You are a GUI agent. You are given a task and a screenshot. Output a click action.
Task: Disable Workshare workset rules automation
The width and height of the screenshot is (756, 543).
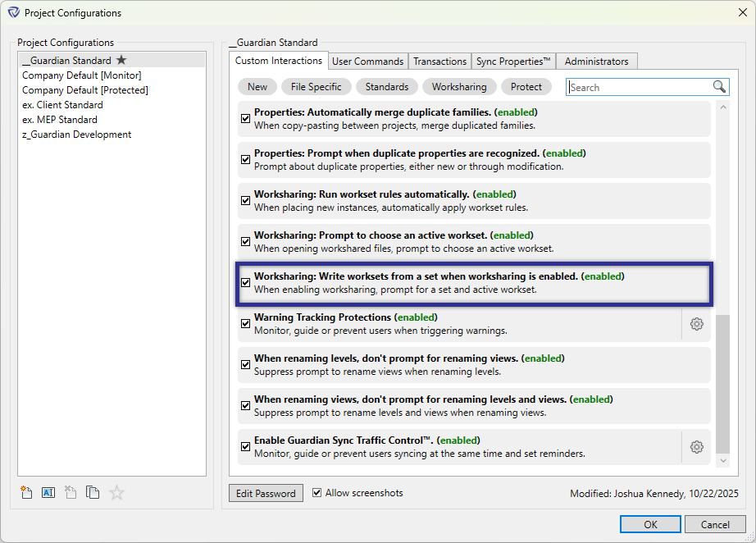(245, 200)
